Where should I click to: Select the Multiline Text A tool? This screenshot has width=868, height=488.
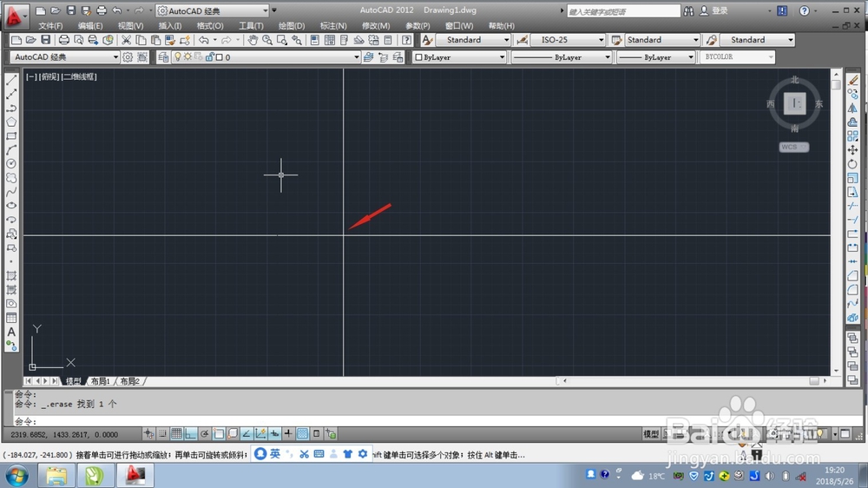click(x=11, y=332)
